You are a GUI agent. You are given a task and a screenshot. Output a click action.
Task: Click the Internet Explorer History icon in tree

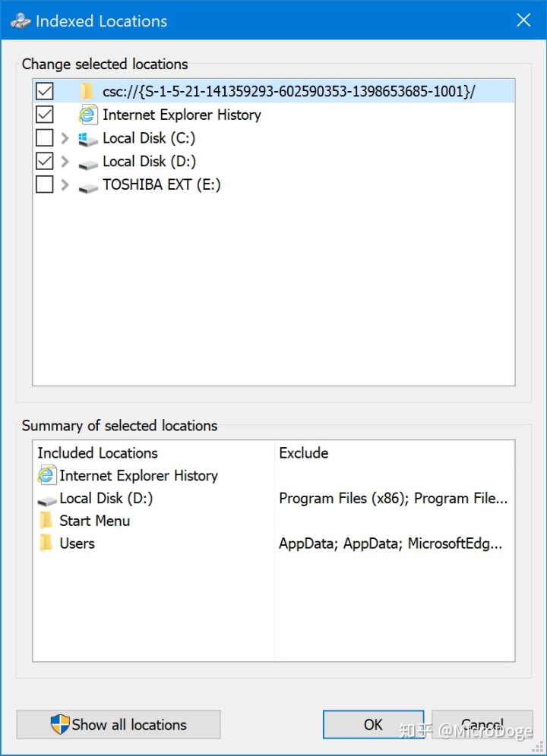(88, 115)
